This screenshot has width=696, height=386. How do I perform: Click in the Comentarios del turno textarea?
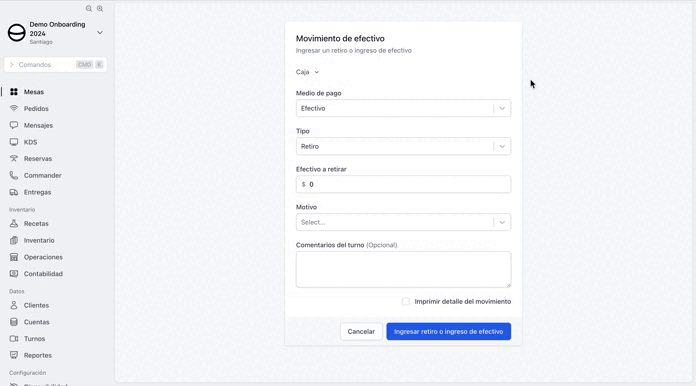tap(403, 269)
